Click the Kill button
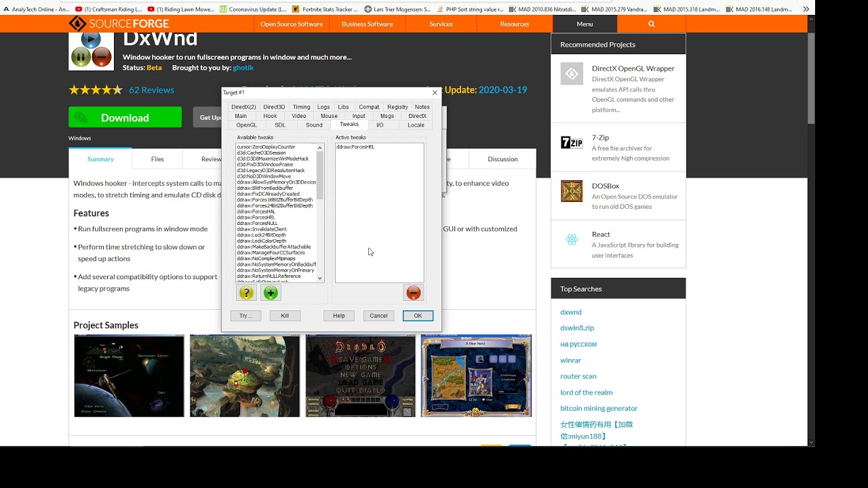 coord(285,316)
